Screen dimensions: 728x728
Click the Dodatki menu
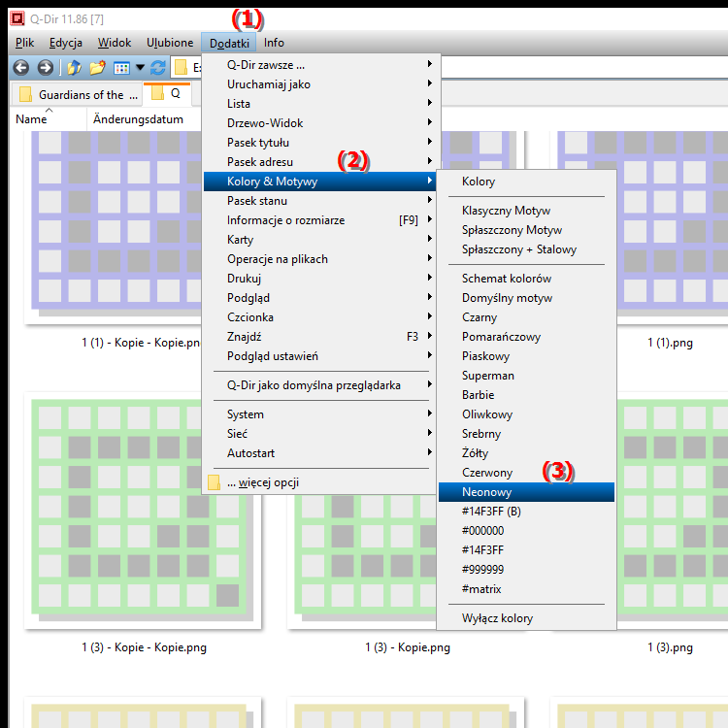tap(229, 43)
